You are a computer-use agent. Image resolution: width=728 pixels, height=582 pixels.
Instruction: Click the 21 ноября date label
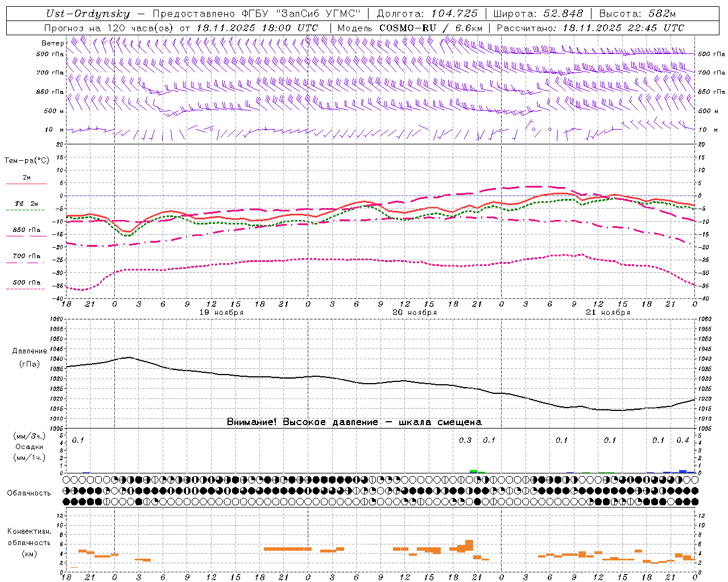[608, 313]
